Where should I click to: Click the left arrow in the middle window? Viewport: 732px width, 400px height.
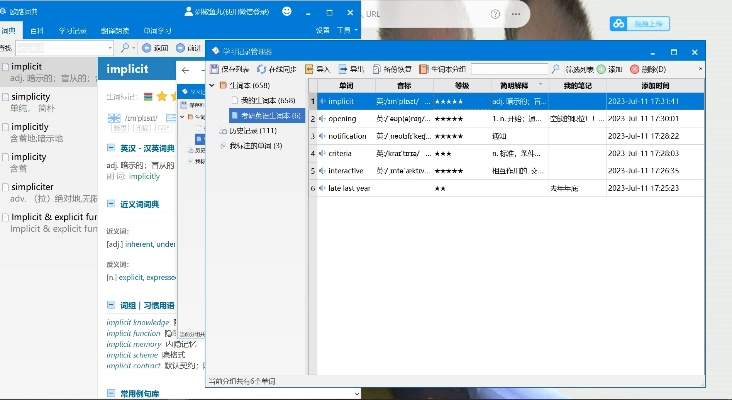[x=186, y=70]
